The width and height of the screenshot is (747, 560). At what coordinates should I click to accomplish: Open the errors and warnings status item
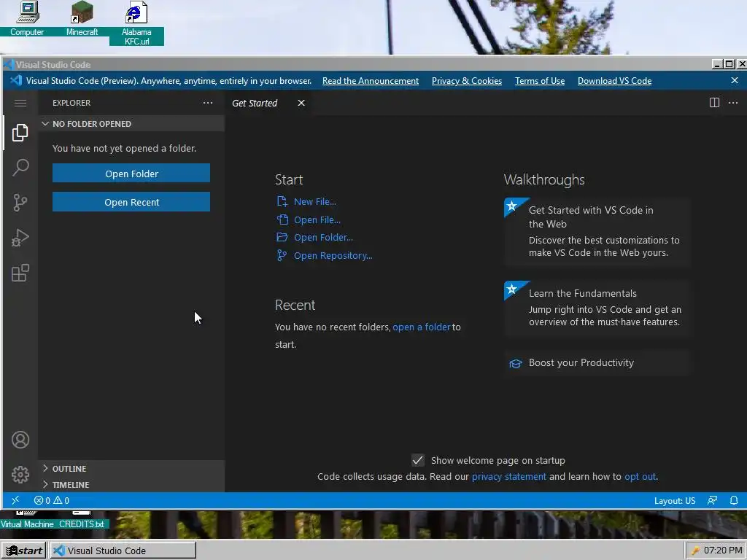pyautogui.click(x=52, y=500)
